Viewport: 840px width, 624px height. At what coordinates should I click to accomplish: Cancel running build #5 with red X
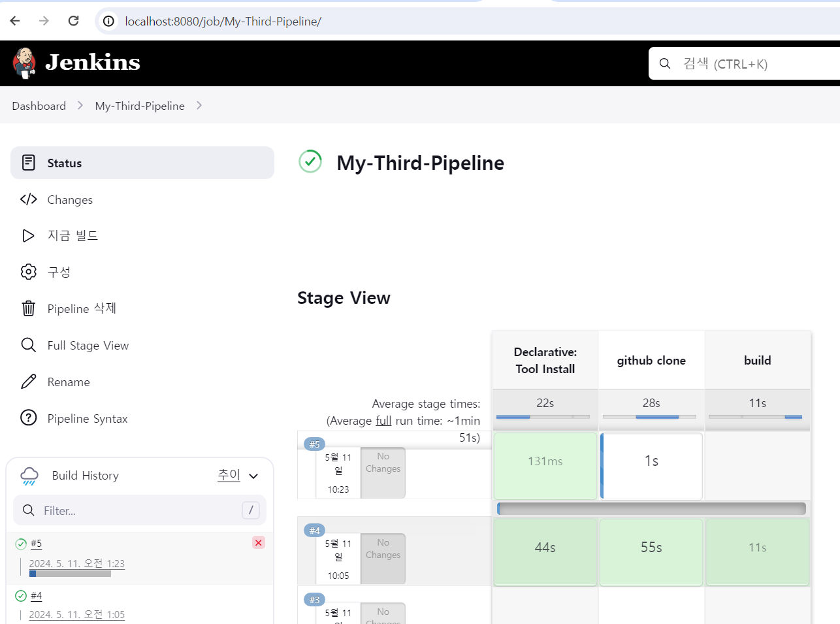[x=259, y=542]
